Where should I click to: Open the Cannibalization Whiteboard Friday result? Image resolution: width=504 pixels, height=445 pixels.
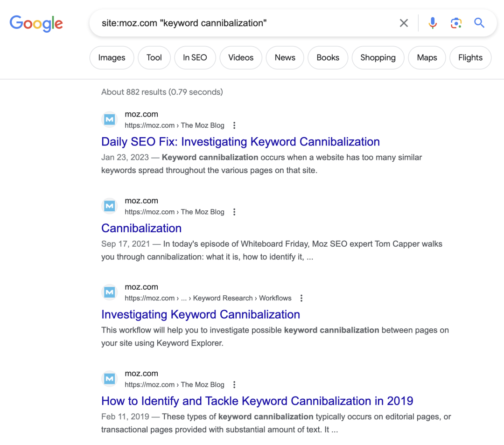pos(141,228)
